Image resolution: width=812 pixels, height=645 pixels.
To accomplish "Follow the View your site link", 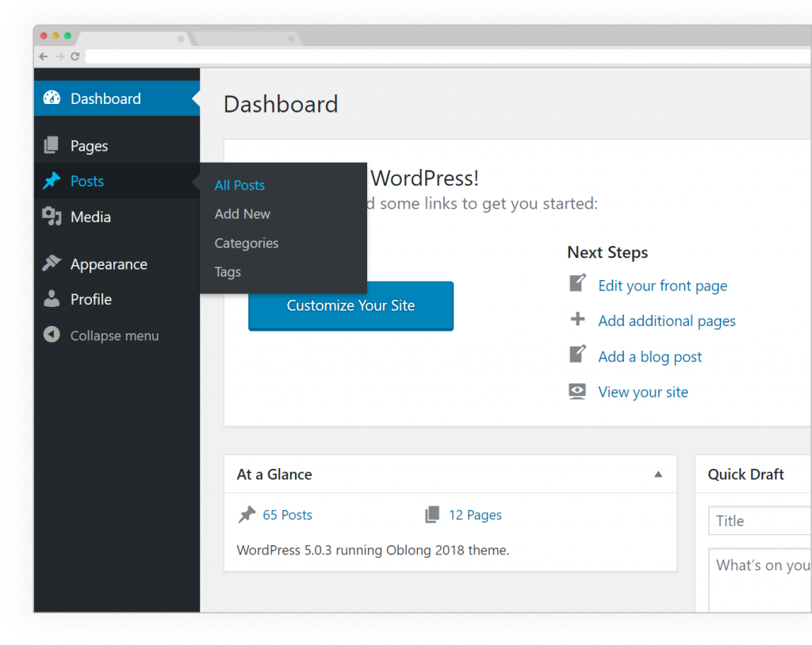I will pos(643,392).
